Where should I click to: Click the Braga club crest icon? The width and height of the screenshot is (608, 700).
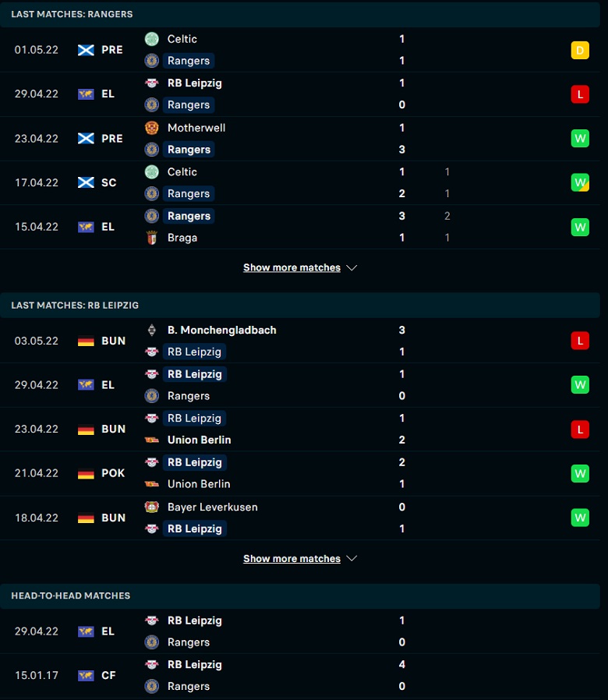[152, 238]
